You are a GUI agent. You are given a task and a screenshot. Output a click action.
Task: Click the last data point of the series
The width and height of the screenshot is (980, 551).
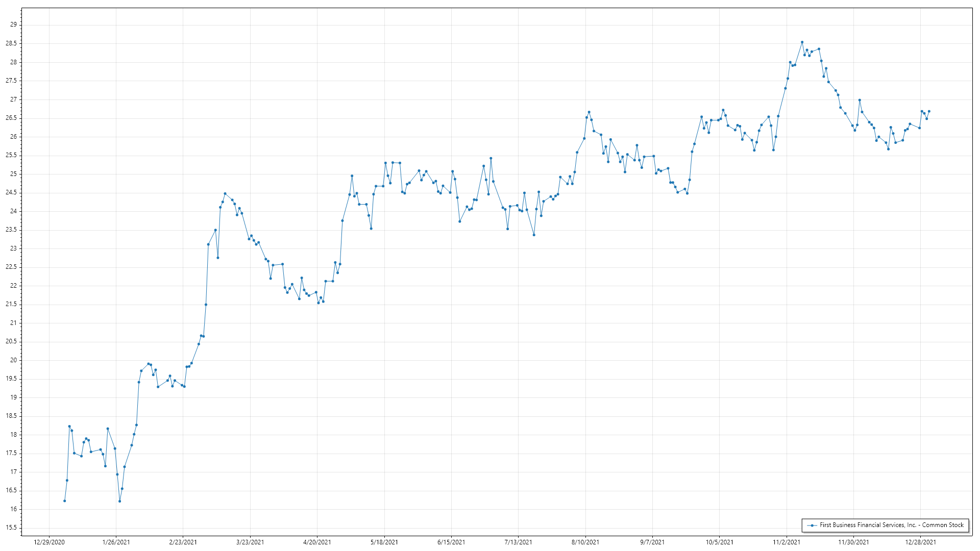pos(929,111)
